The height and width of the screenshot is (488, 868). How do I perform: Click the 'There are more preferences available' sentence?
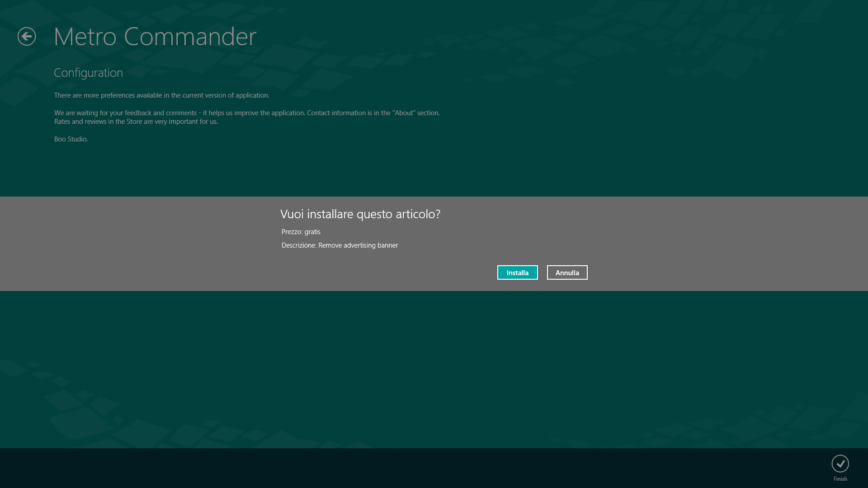click(162, 95)
